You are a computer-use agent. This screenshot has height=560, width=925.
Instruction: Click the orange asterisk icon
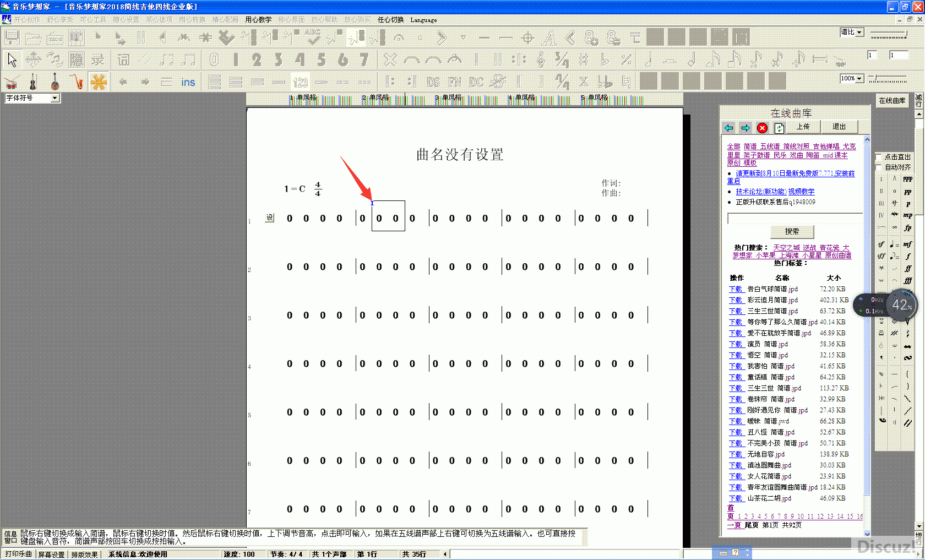(x=99, y=82)
